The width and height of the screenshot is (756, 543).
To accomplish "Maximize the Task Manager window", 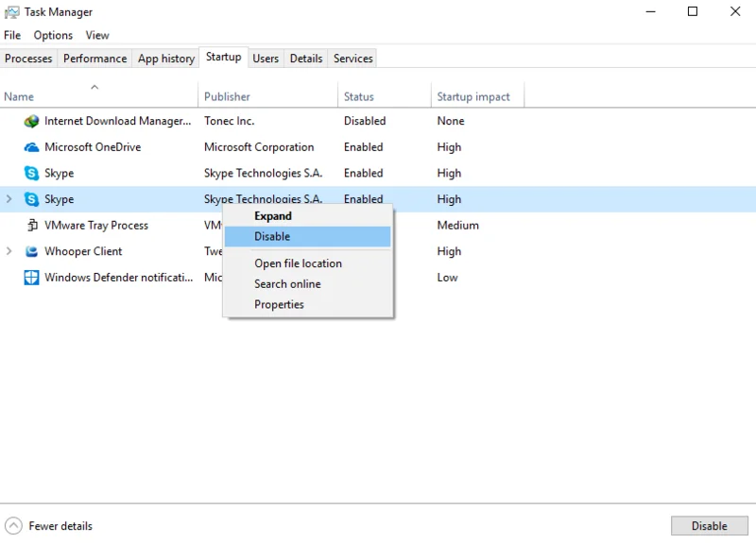I will pyautogui.click(x=693, y=11).
